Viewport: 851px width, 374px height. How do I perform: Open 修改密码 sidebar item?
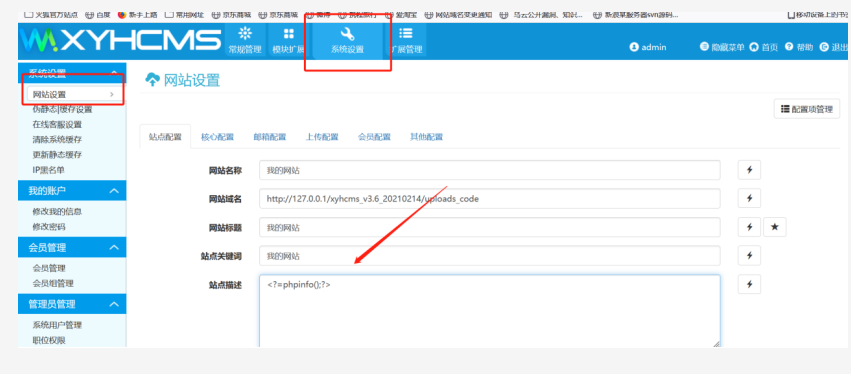pos(49,227)
